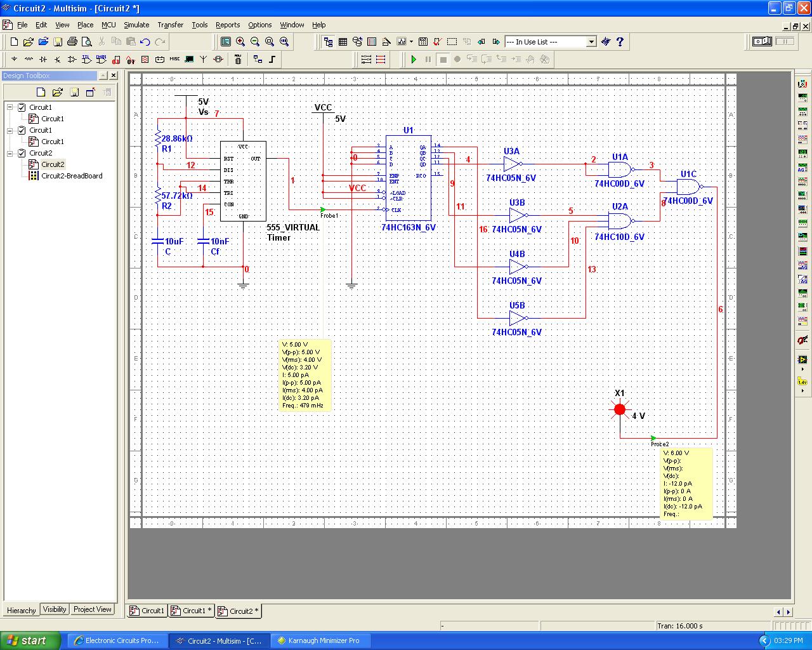Open the Database Manager icon
This screenshot has width=812, height=650.
pyautogui.click(x=357, y=42)
